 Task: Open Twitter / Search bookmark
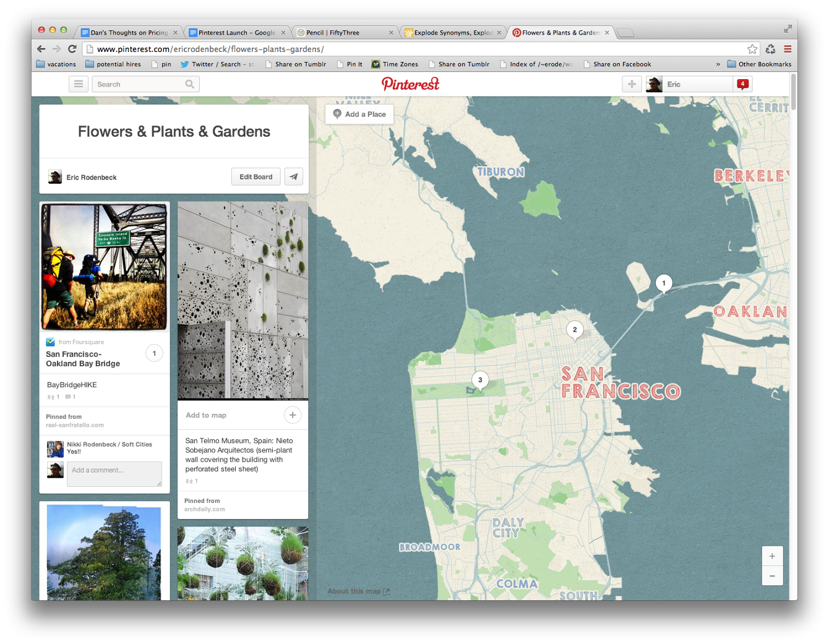coord(217,64)
